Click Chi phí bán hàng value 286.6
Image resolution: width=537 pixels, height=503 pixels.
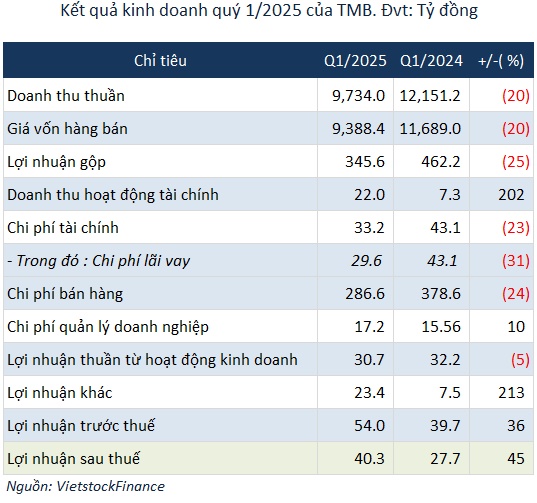[x=365, y=294]
